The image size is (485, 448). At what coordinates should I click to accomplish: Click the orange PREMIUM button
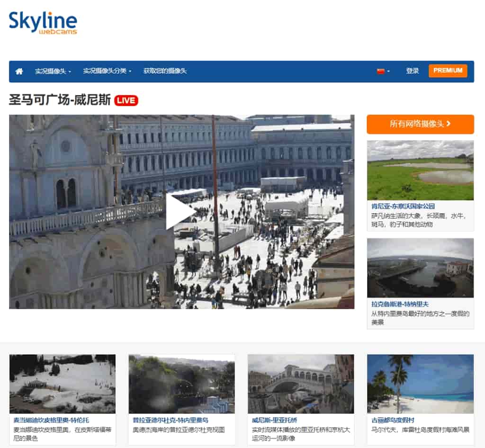tap(448, 70)
